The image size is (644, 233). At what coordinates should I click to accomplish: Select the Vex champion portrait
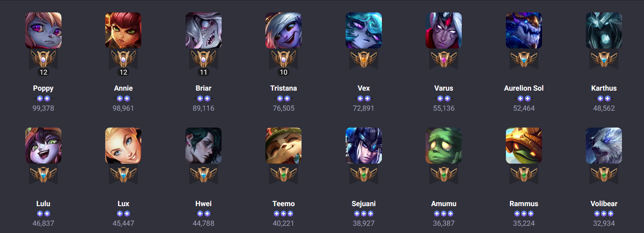pos(364,30)
